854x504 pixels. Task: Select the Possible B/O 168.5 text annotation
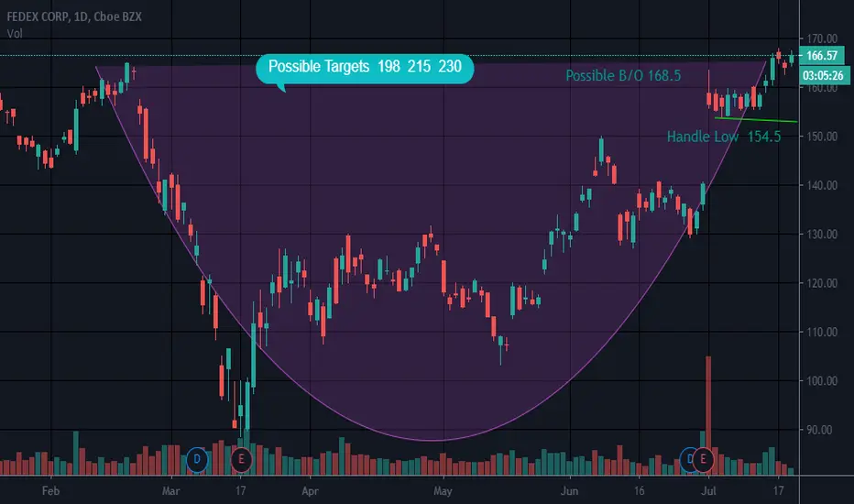pos(623,76)
